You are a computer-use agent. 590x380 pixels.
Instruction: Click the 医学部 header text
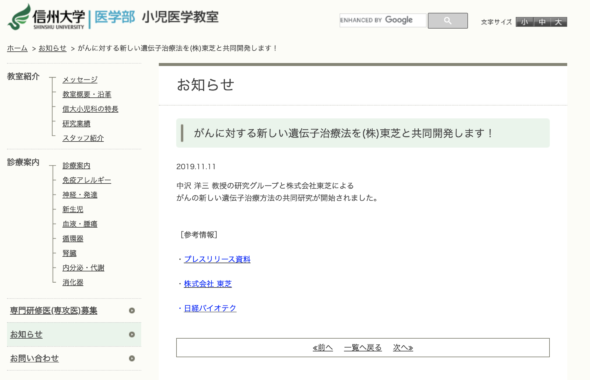pos(115,17)
